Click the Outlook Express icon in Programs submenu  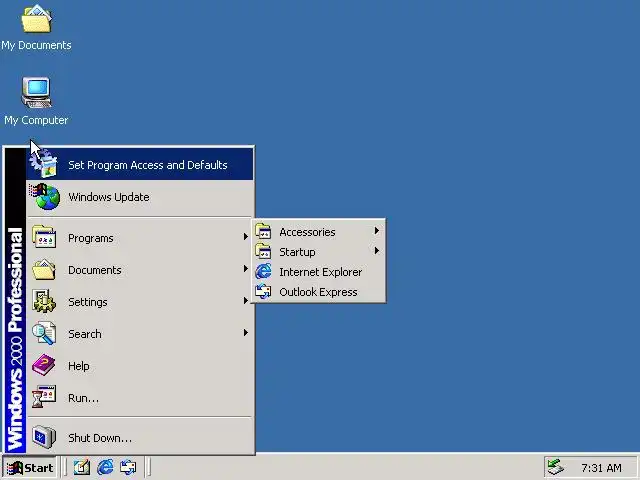tap(263, 291)
